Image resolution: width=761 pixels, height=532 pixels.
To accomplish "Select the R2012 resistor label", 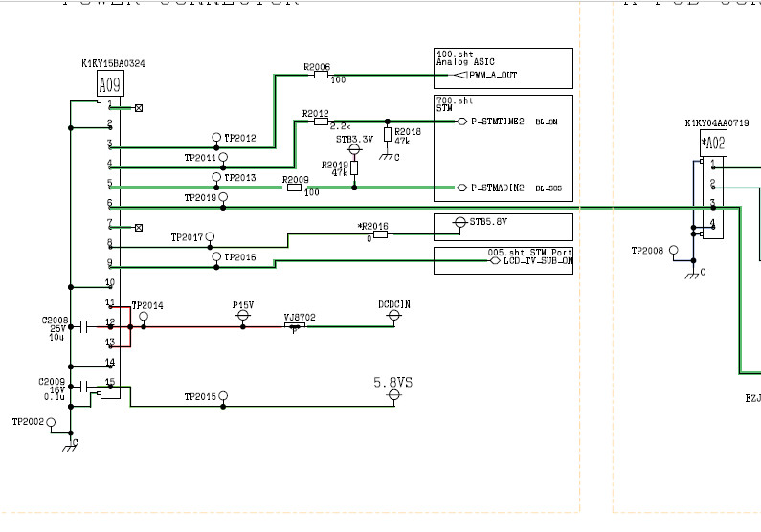I will [316, 114].
